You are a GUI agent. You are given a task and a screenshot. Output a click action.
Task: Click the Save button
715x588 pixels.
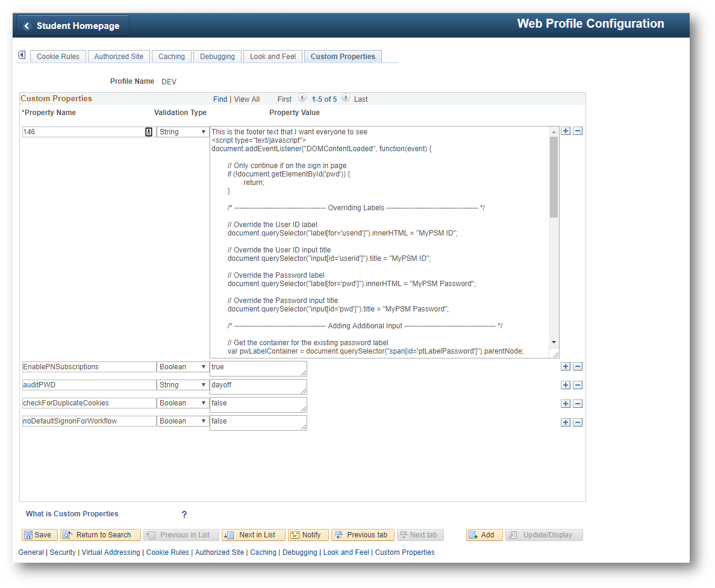[40, 535]
